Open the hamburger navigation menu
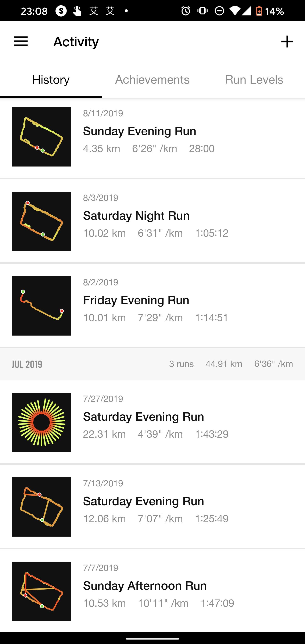 (x=21, y=42)
